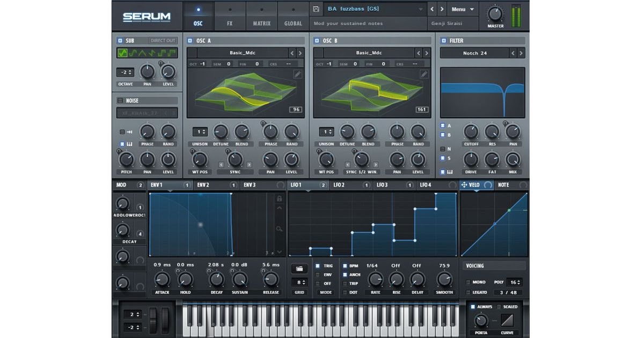Switch to the FX tab
Viewport: 644px width, 338px height.
click(230, 16)
